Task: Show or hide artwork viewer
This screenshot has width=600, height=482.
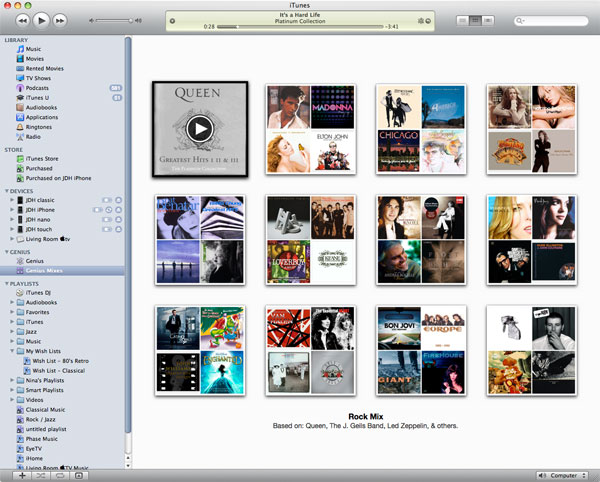Action: point(79,475)
